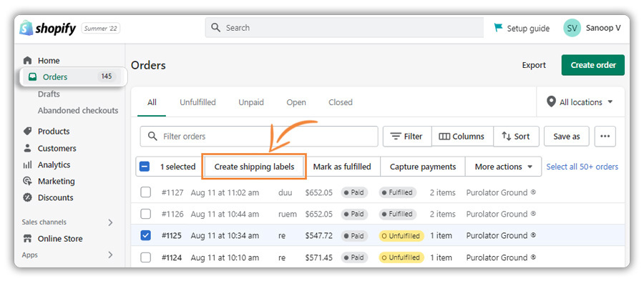Open the Columns chooser button
Viewport: 644px width, 281px height.
(x=462, y=136)
